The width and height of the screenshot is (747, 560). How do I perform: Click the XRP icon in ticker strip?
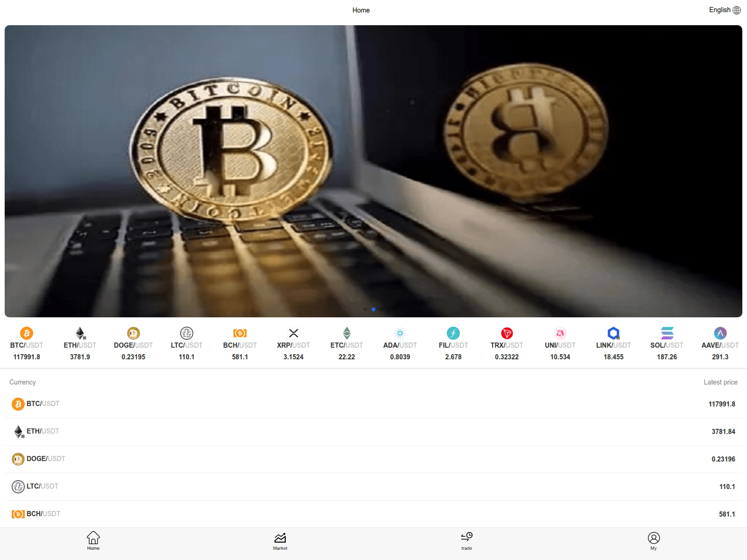(294, 333)
